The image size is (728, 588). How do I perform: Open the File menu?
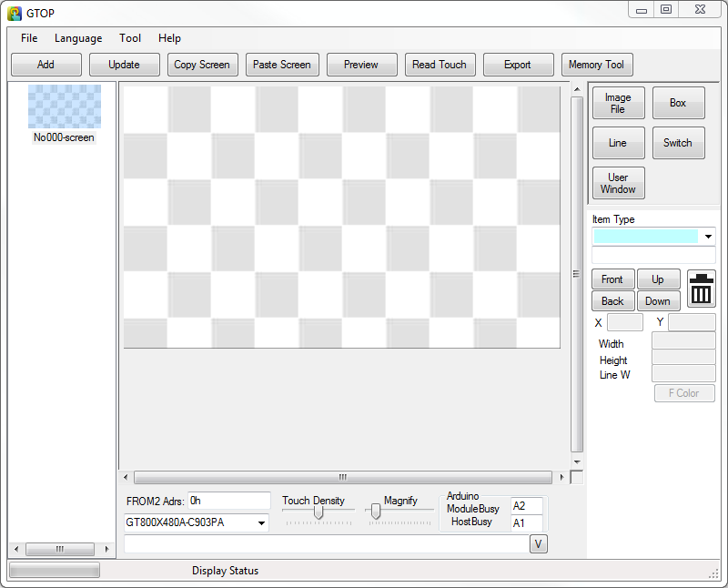[x=29, y=38]
